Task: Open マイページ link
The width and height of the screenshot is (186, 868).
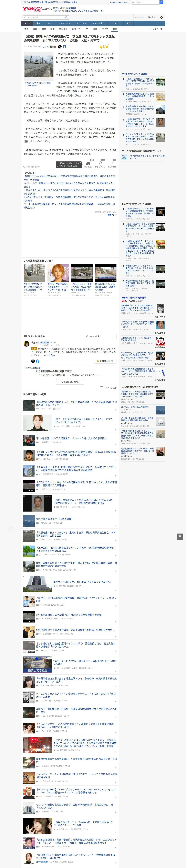Action: [139, 18]
